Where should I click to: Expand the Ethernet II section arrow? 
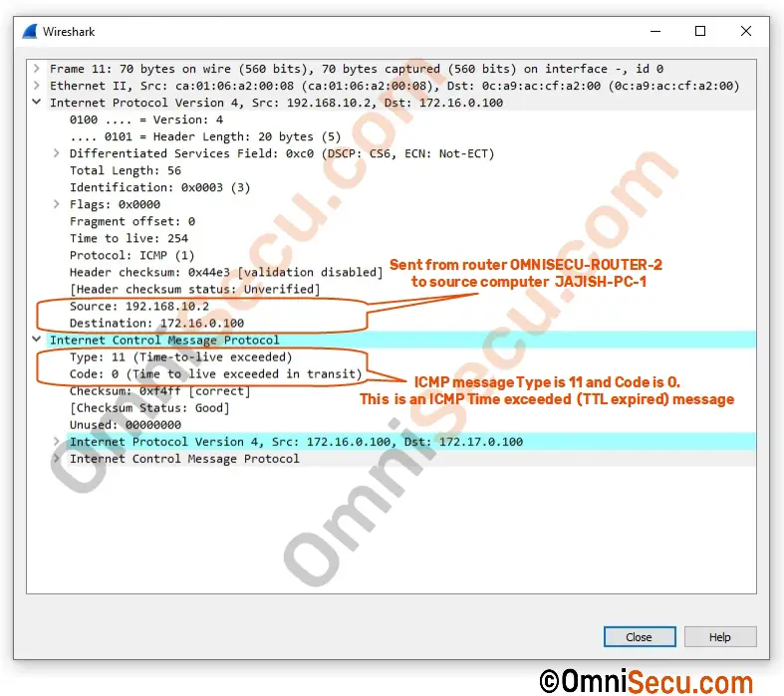pos(36,86)
